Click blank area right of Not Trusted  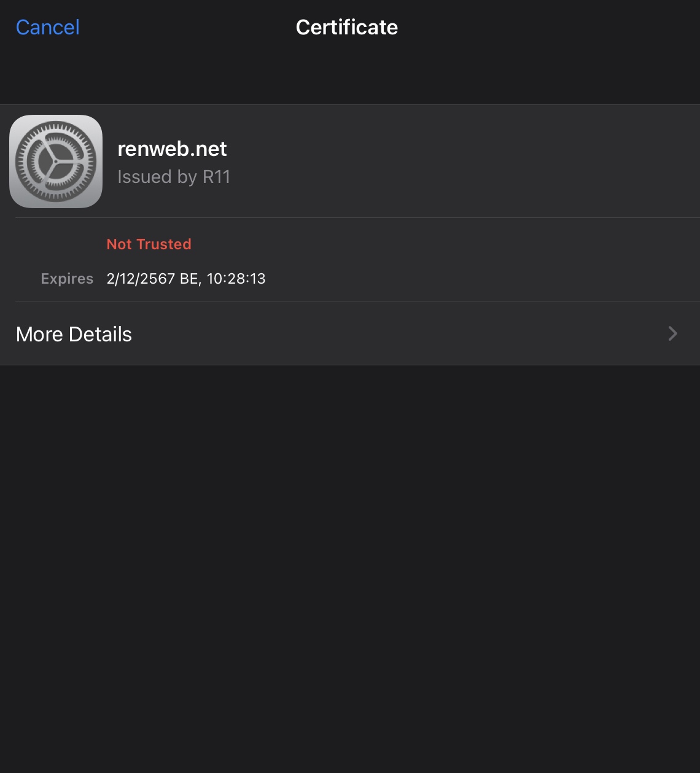click(442, 244)
